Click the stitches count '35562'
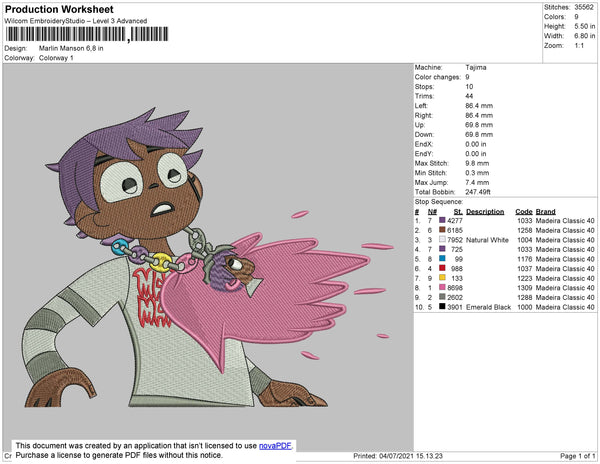Image resolution: width=600 pixels, height=464 pixels. click(584, 7)
